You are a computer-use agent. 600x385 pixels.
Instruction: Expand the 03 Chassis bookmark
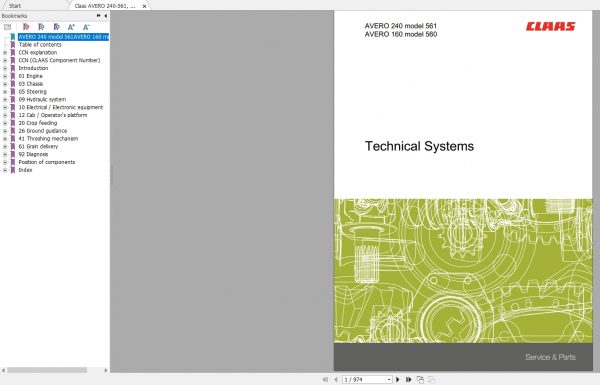(x=5, y=84)
